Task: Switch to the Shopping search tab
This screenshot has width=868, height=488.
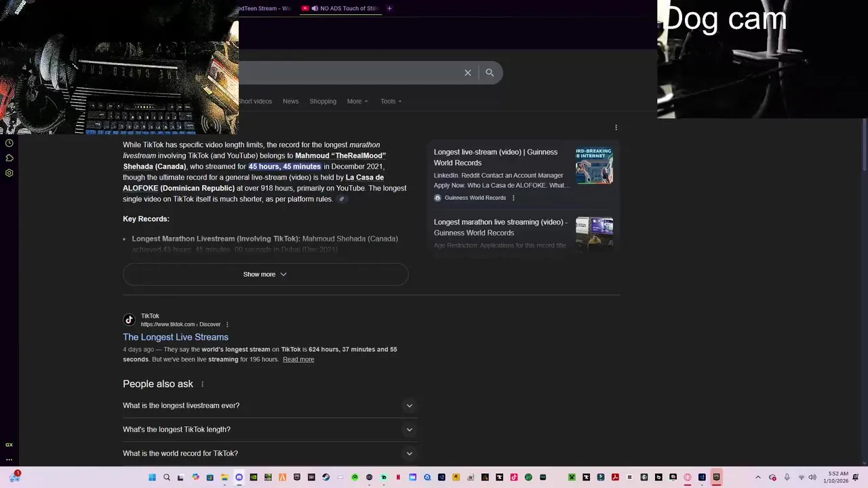Action: click(323, 101)
